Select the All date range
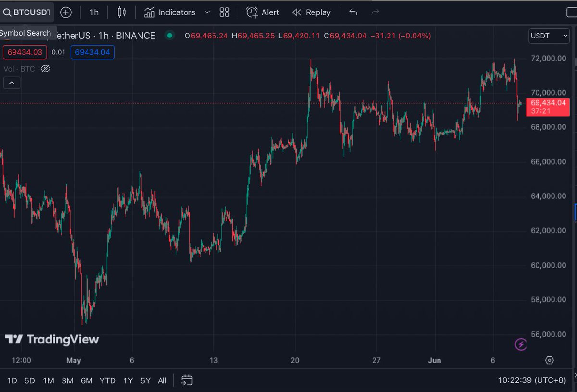 tap(162, 380)
